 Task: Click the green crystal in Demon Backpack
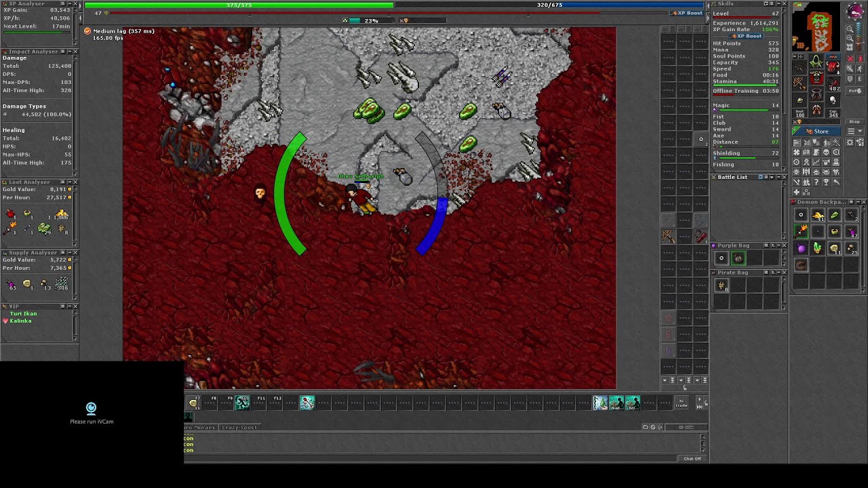pos(817,248)
